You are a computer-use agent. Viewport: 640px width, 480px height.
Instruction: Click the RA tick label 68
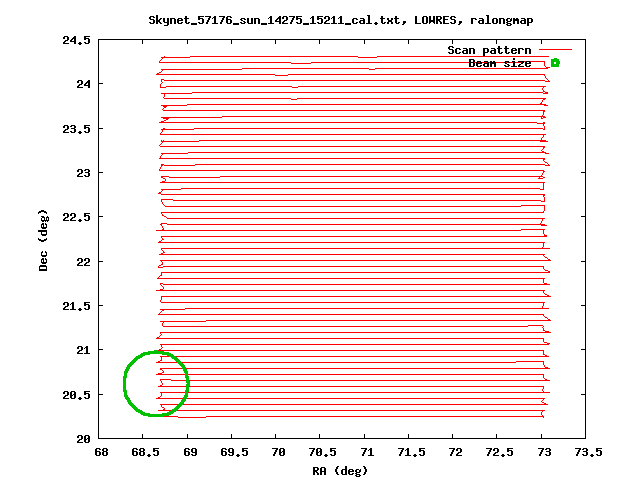pyautogui.click(x=101, y=452)
